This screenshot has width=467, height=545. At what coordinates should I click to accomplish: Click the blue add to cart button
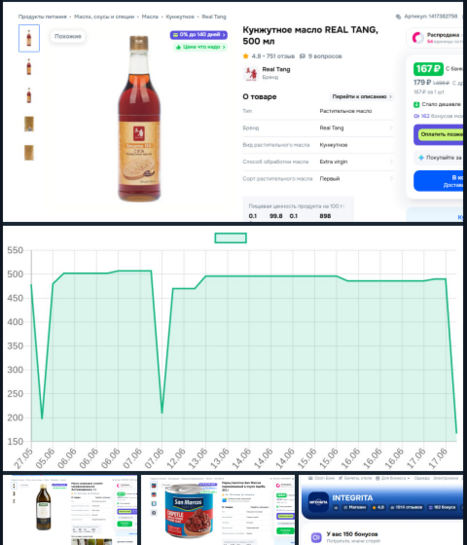point(438,181)
